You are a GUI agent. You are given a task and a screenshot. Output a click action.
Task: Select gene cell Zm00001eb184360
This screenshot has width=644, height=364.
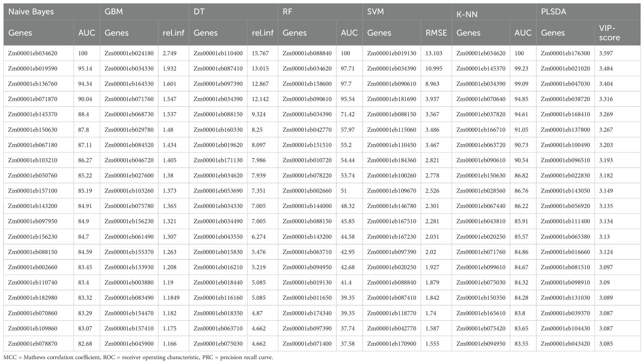click(x=392, y=160)
